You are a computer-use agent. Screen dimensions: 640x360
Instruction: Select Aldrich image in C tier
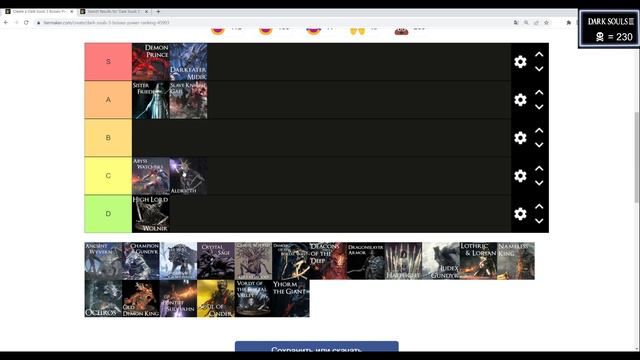[188, 176]
